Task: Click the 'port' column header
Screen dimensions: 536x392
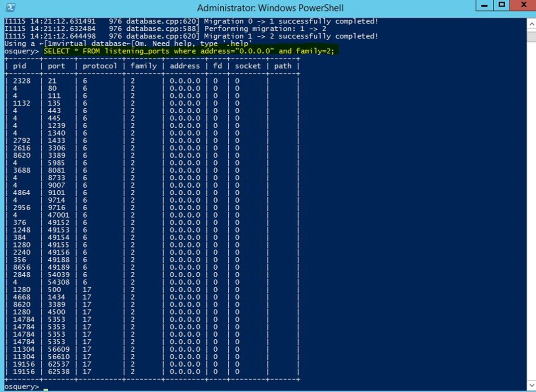Action: [x=56, y=66]
